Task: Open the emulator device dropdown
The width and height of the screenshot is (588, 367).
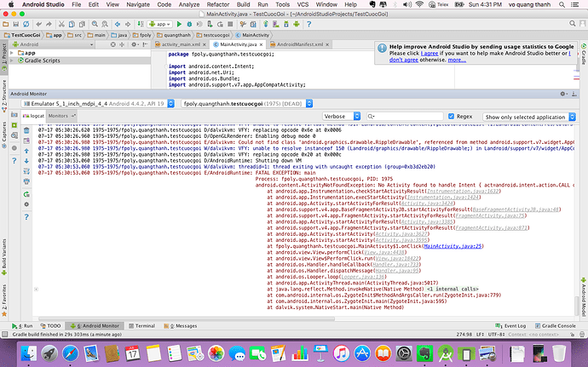Action: point(98,104)
